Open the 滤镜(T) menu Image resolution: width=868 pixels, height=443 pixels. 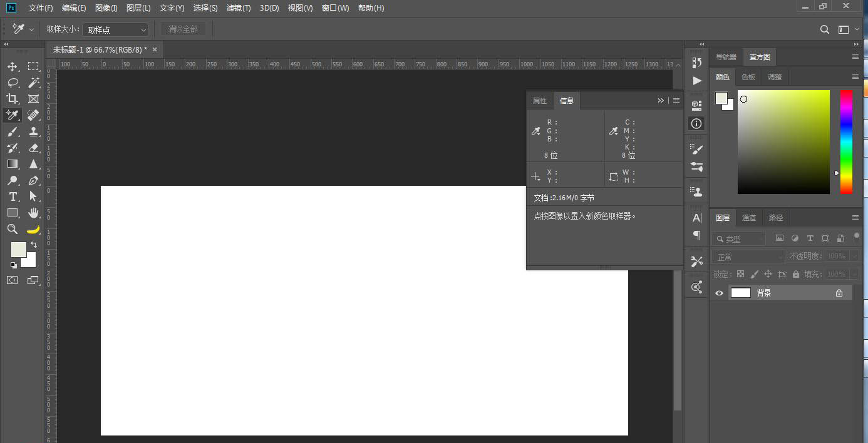pos(239,8)
